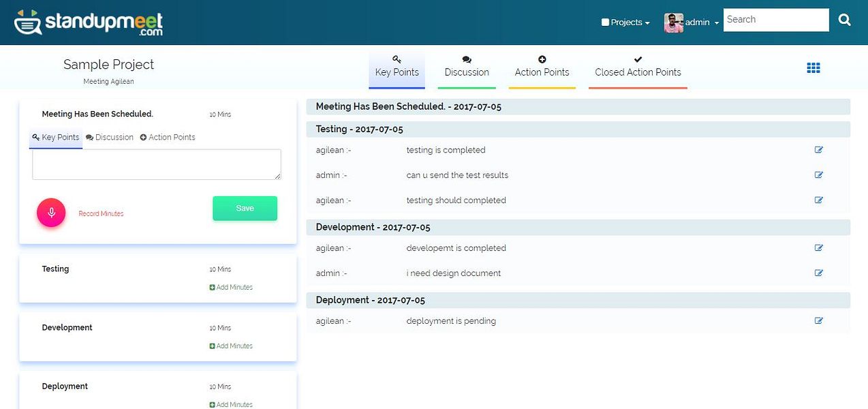Click the Record Minutes link
This screenshot has height=409, width=868.
tap(101, 214)
